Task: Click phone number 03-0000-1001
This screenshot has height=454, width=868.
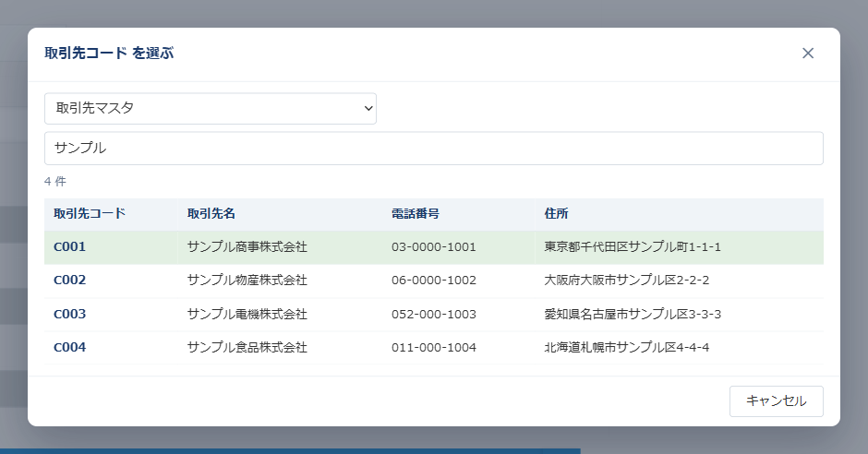Action: tap(433, 246)
